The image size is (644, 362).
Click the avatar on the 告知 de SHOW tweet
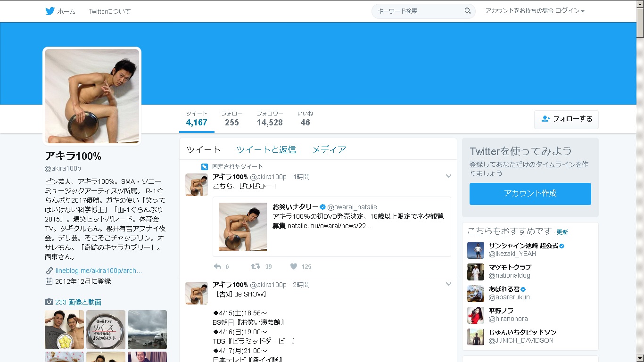[x=197, y=293]
